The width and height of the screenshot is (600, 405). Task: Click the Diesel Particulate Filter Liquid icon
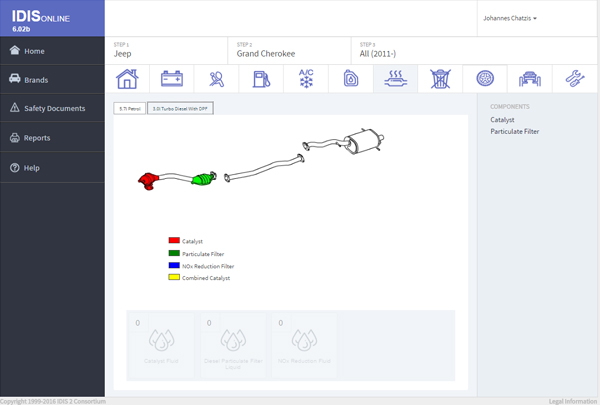(x=233, y=340)
